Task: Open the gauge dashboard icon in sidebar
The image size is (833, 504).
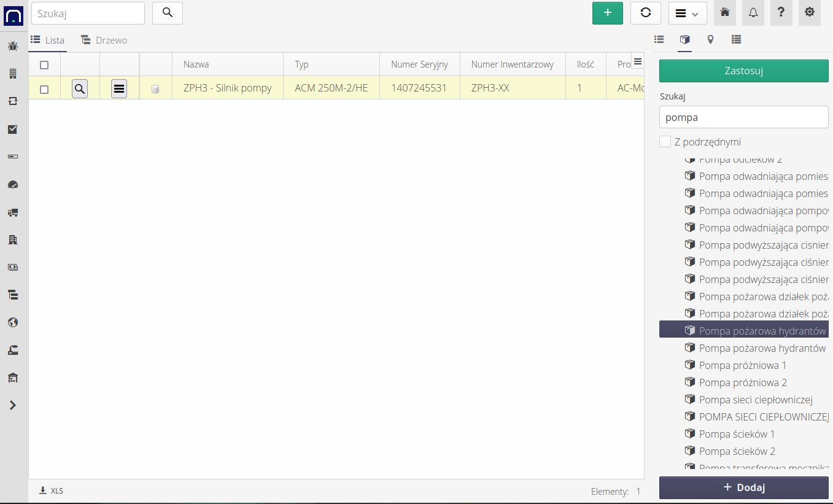Action: click(12, 184)
